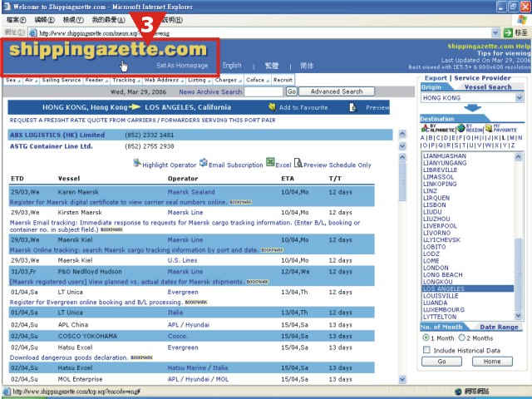The image size is (532, 399).
Task: Select LOS ANGELES in destination list
Action: [468, 288]
